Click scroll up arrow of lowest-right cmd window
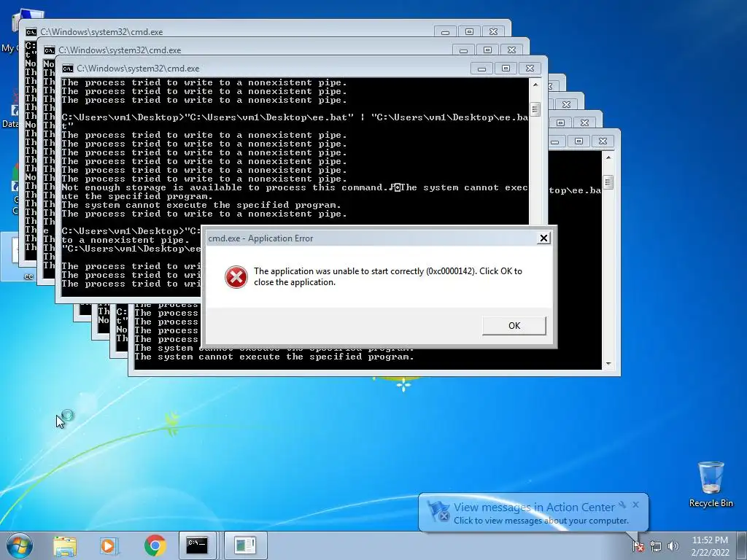747x560 pixels. (608, 157)
